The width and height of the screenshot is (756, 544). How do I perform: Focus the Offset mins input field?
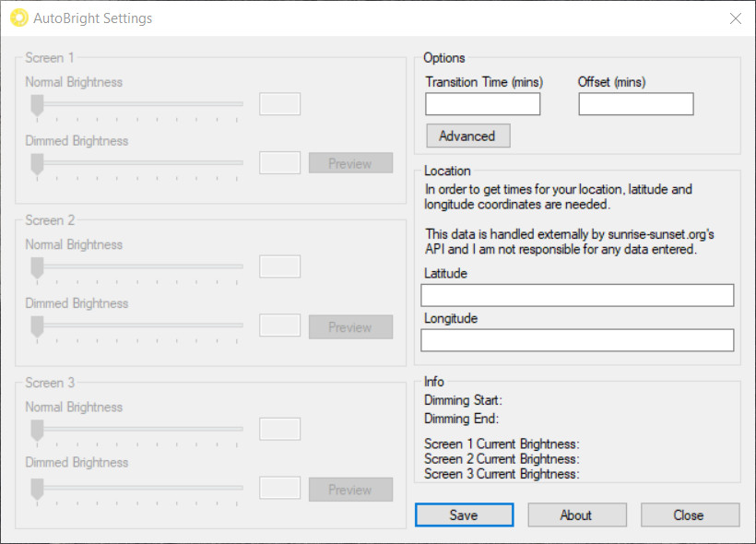635,103
